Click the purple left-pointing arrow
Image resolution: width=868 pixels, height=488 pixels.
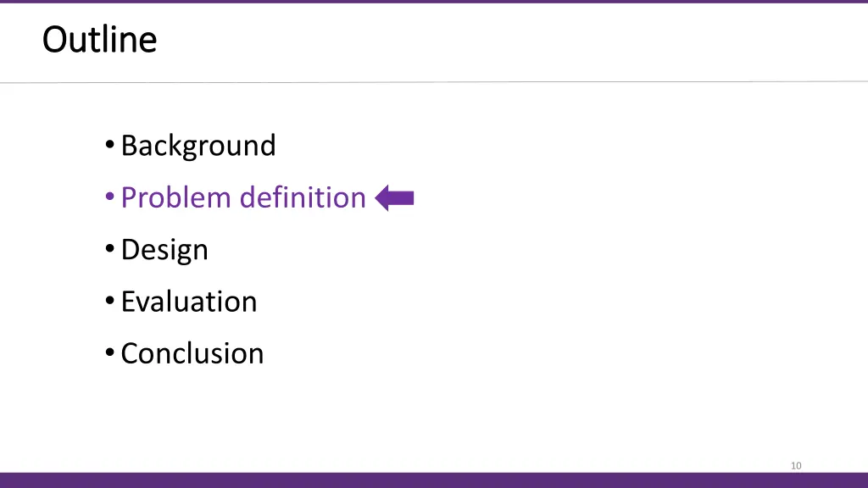[395, 197]
